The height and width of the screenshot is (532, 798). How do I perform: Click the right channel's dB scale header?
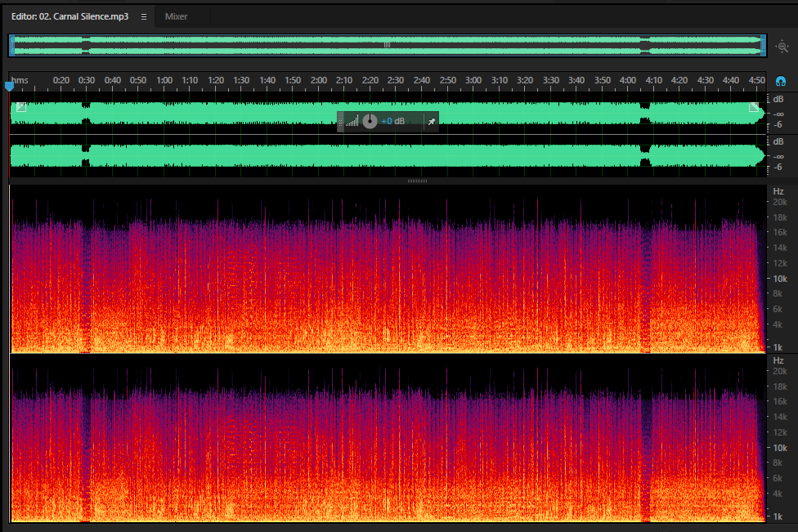click(x=778, y=141)
